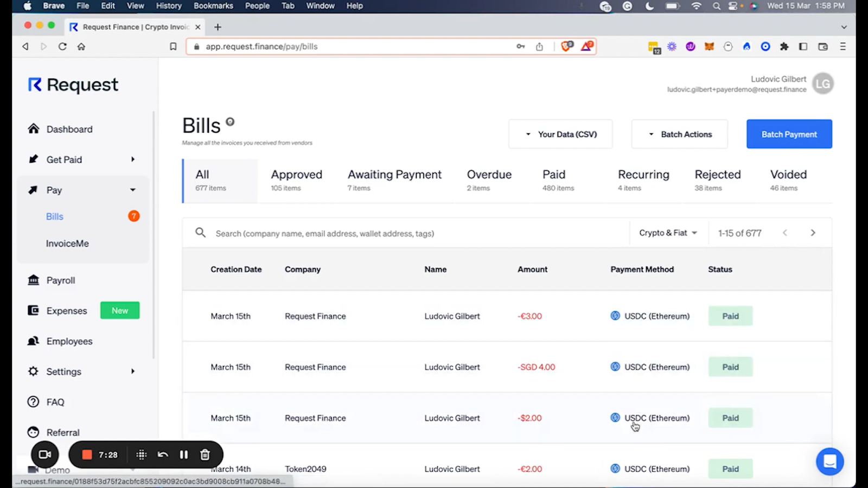Open the Brave wallet icon
The width and height of the screenshot is (868, 488).
823,47
